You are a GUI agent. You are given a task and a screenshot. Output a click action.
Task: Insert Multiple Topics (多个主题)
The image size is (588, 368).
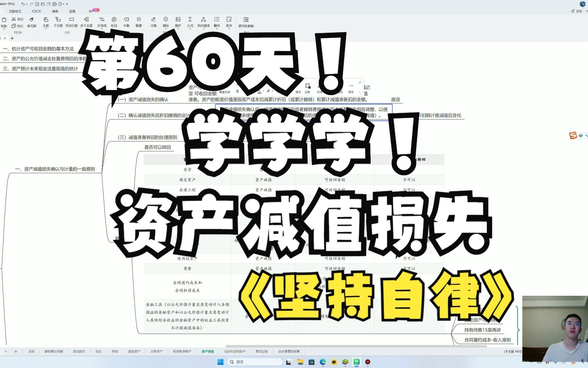pyautogui.click(x=86, y=22)
